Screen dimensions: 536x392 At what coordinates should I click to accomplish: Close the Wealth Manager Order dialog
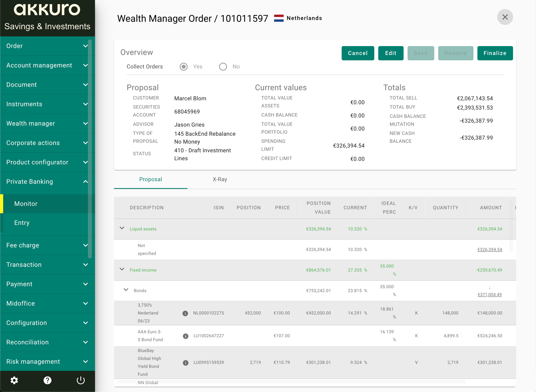[505, 17]
